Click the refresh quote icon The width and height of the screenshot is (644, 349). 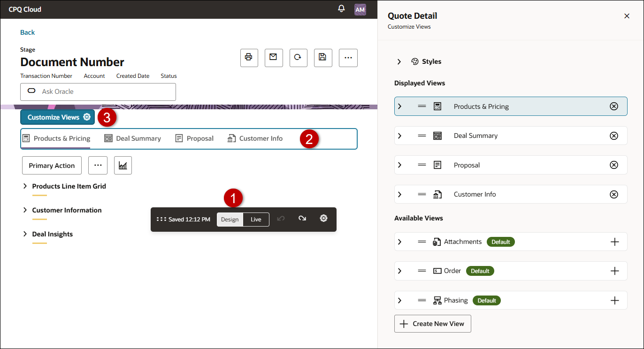(x=298, y=58)
